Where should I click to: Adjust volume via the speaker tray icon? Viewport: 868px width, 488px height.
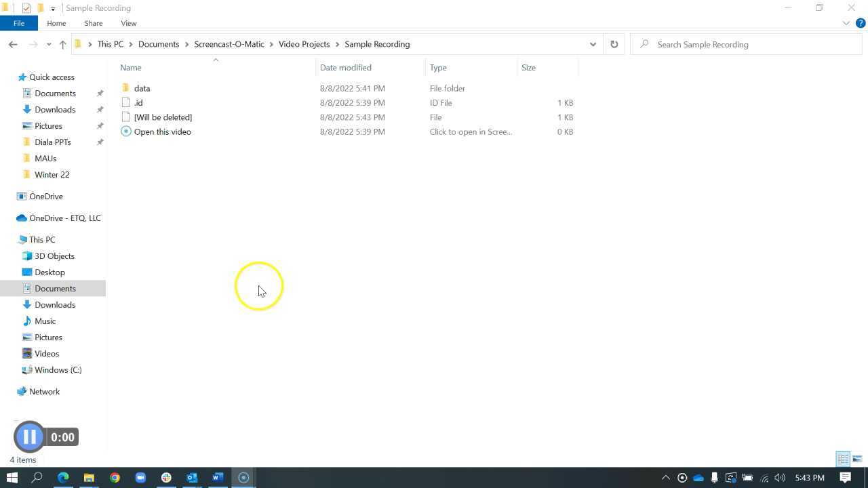coord(778,477)
